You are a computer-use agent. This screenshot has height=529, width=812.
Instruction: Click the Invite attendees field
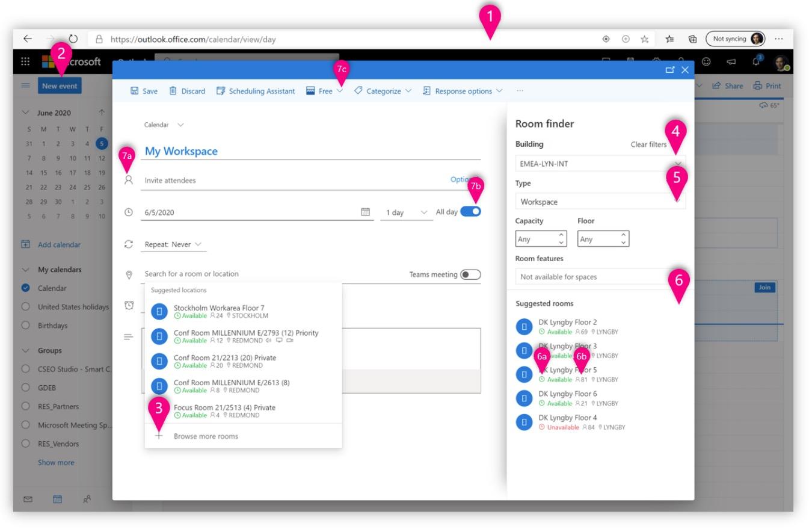click(295, 180)
